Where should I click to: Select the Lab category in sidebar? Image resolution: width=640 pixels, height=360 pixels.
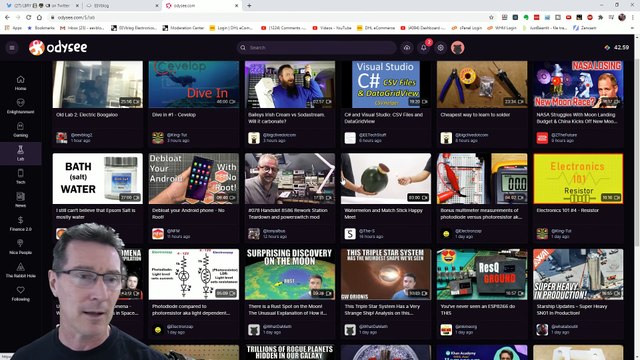(20, 153)
